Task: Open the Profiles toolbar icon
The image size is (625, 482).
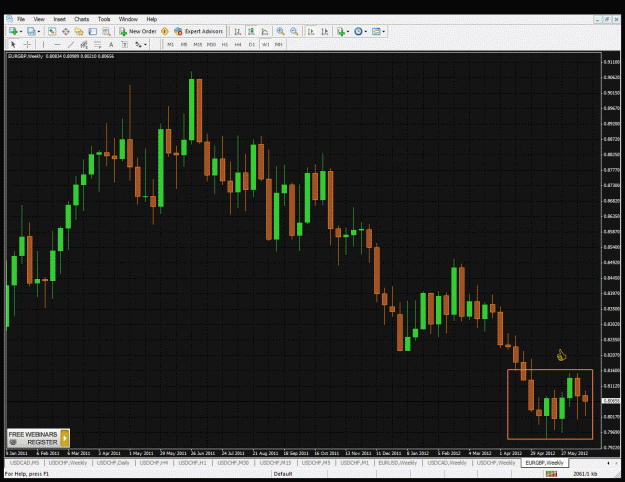Action: click(31, 31)
